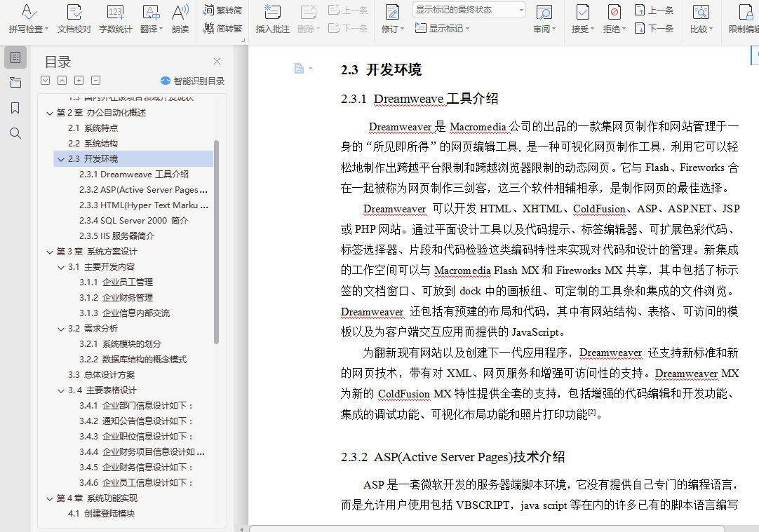Go to next revision (下一条) near compare

coord(654,29)
